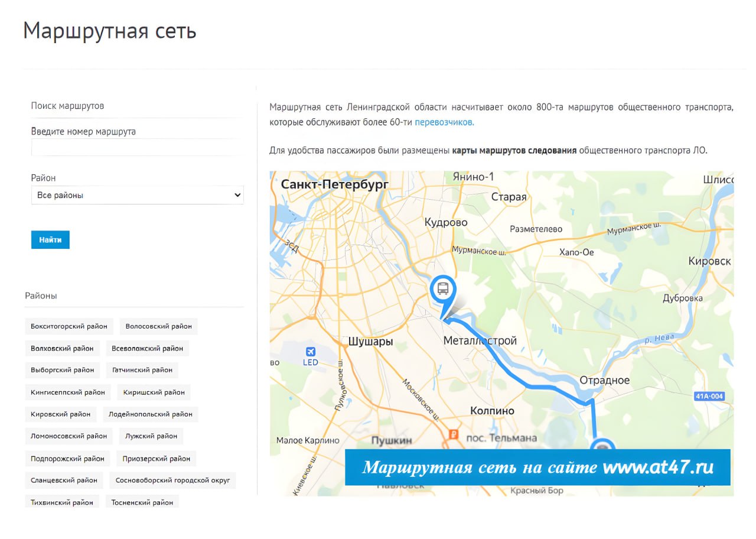
Task: Select Волосовский район tag
Action: 158,326
